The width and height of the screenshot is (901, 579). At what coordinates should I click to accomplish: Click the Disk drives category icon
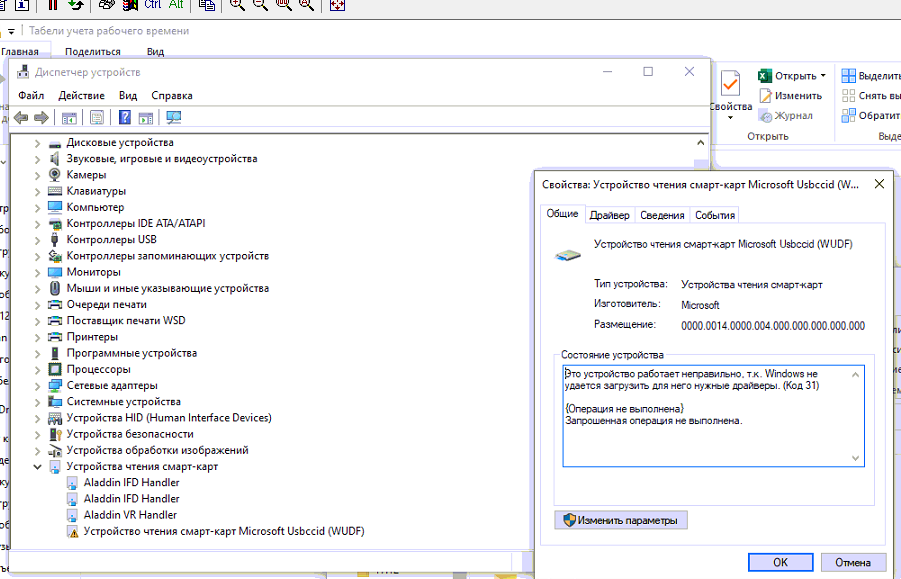[55, 144]
